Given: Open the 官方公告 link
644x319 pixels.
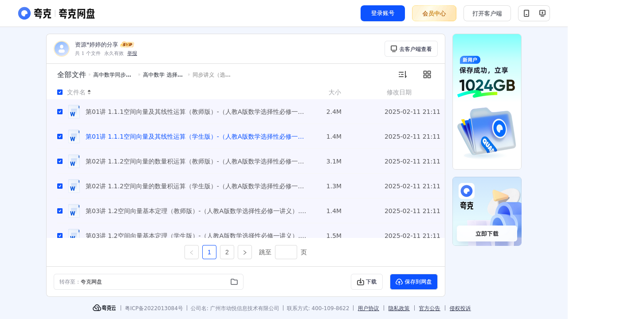Looking at the screenshot, I should coord(430,308).
